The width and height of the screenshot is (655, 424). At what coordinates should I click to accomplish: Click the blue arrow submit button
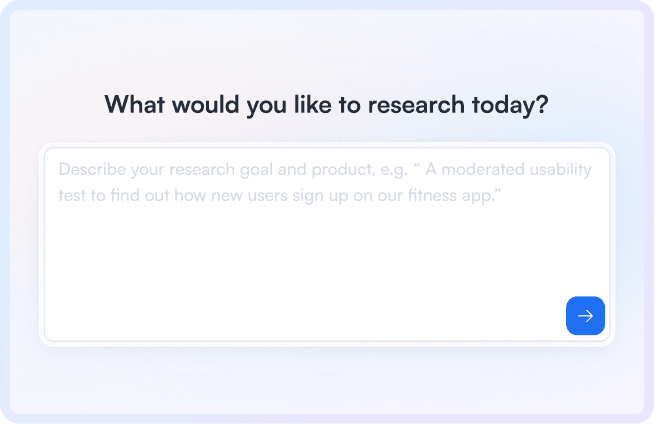pos(585,315)
